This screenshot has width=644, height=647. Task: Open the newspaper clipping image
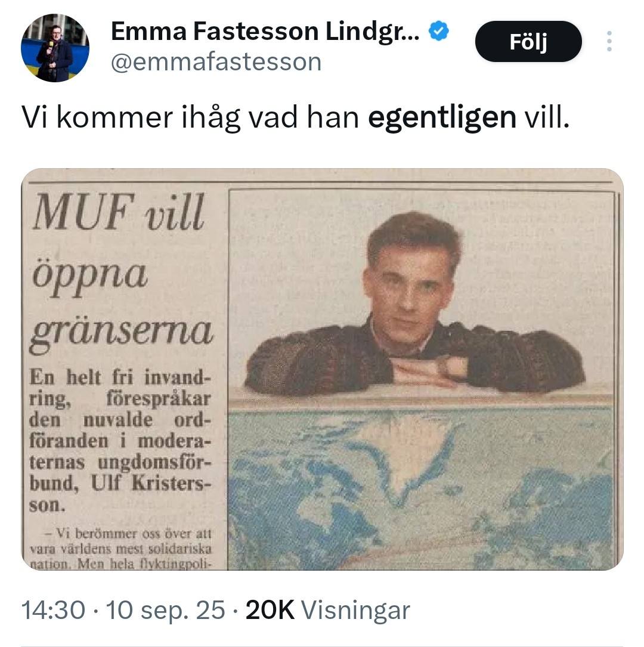tap(322, 369)
